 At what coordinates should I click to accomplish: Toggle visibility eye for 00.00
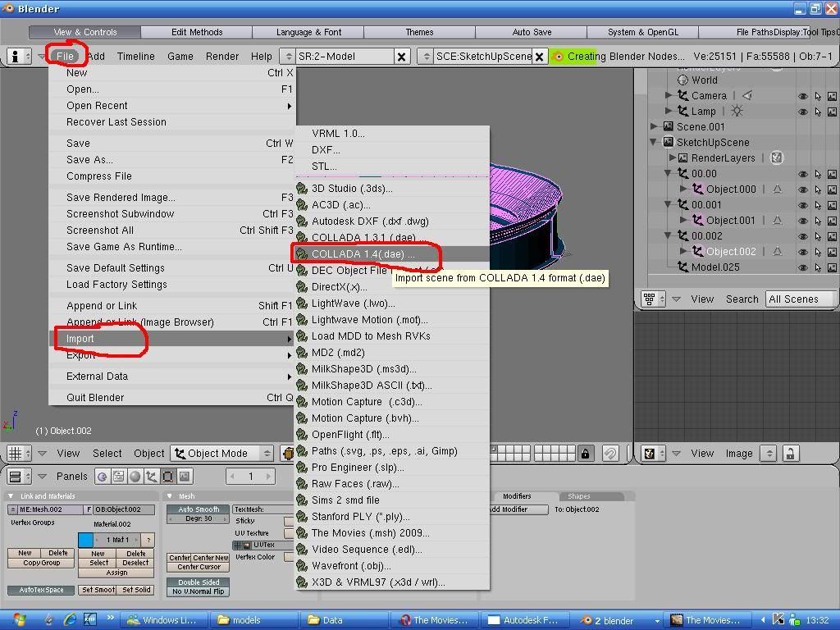point(803,174)
